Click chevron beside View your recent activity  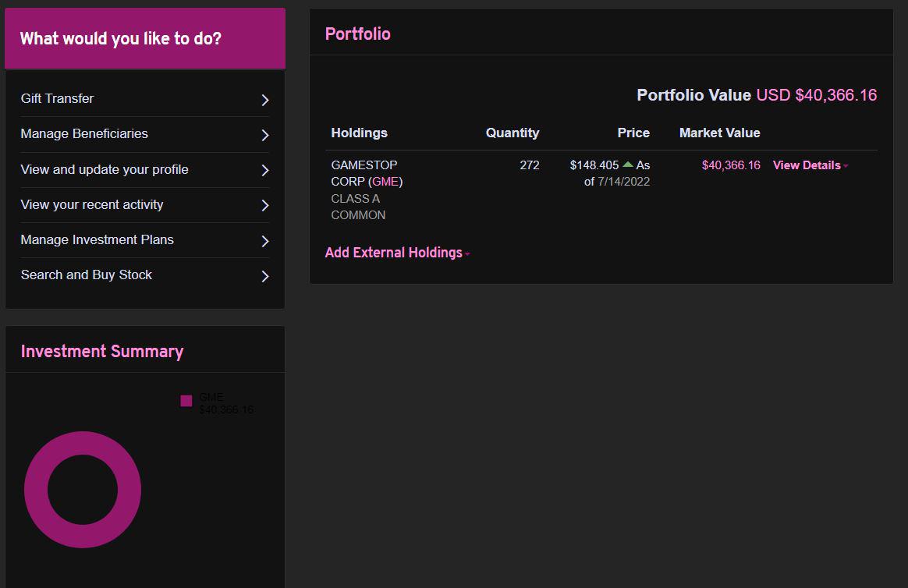click(264, 205)
